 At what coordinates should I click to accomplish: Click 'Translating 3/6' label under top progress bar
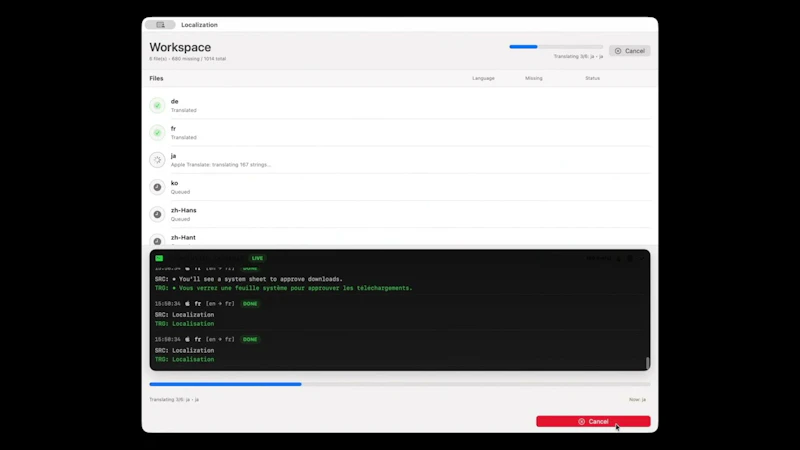pos(578,56)
